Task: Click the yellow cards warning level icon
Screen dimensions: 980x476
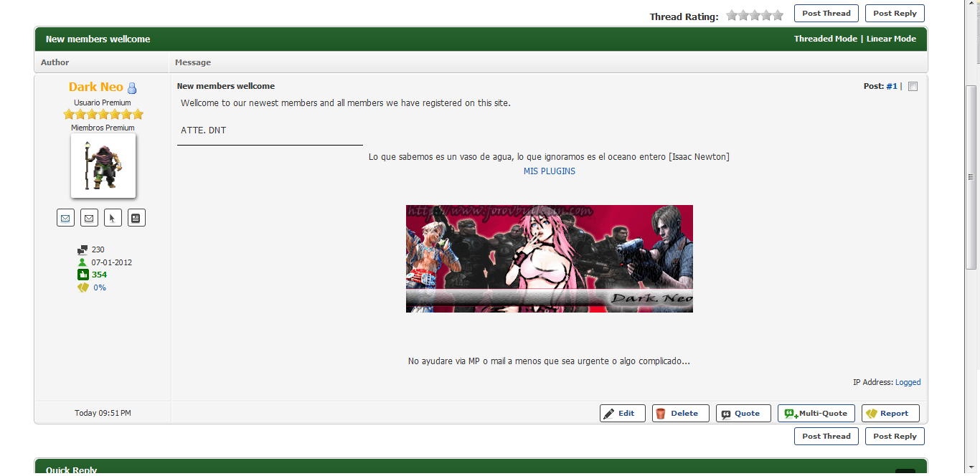Action: (x=83, y=287)
